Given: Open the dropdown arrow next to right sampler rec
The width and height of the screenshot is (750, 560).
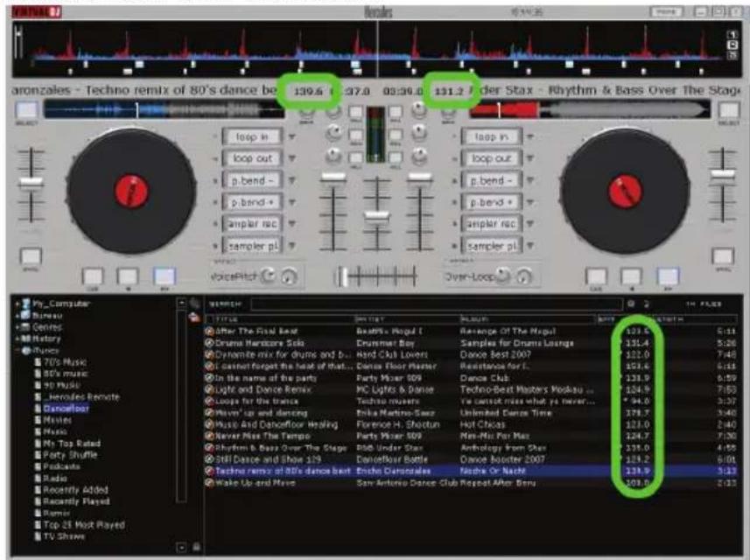Looking at the screenshot, I should pos(530,224).
